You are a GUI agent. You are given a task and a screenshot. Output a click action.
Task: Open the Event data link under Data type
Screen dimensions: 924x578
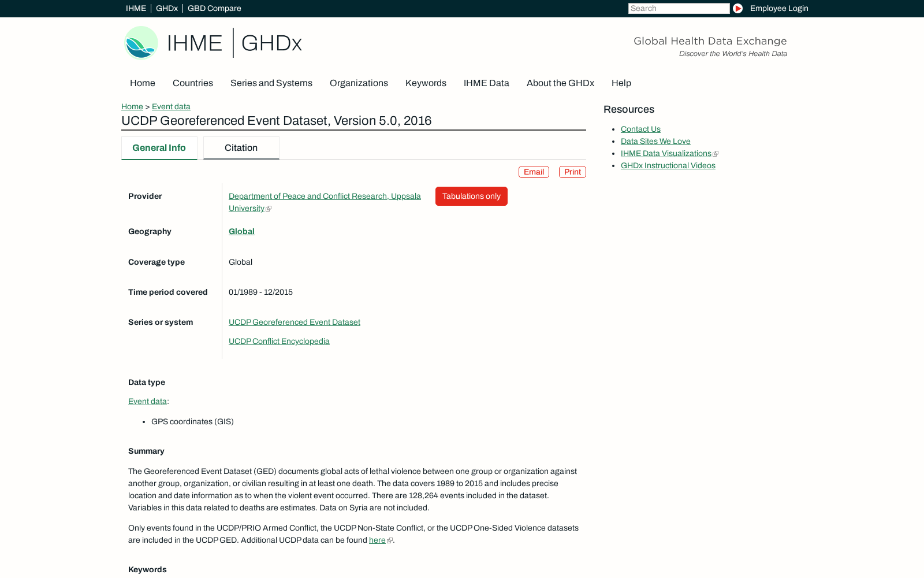(147, 401)
